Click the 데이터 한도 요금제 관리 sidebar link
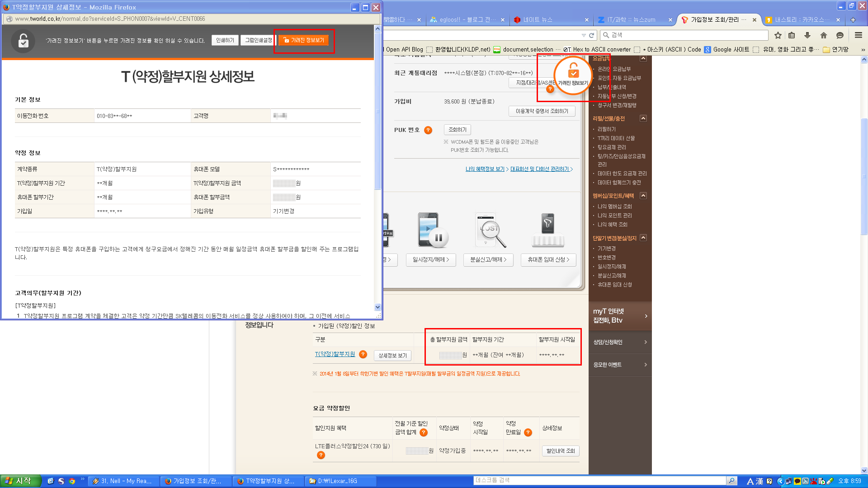 click(x=622, y=174)
